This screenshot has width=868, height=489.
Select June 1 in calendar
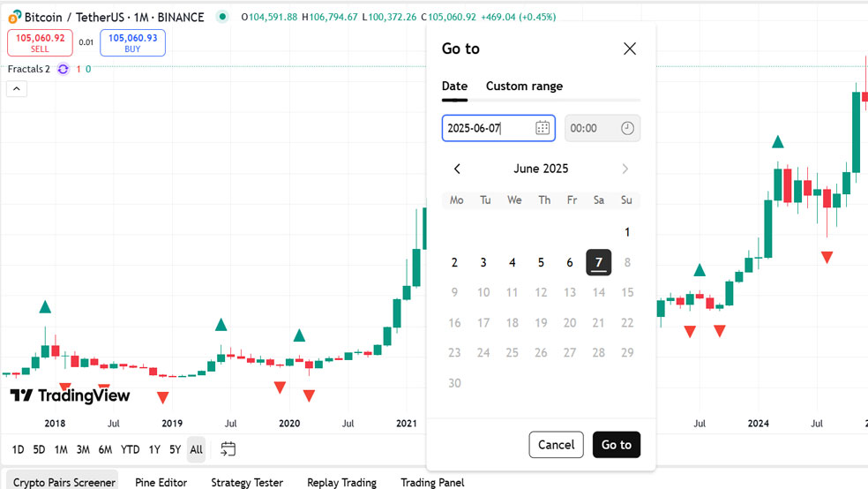pos(627,232)
